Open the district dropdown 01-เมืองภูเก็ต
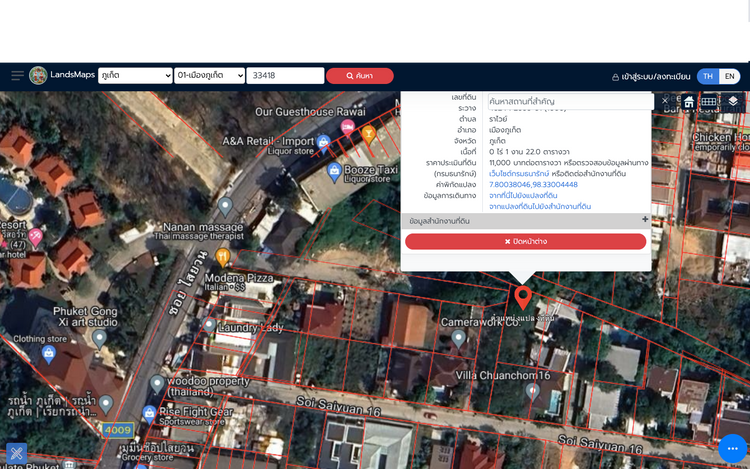Image resolution: width=750 pixels, height=469 pixels. click(210, 76)
